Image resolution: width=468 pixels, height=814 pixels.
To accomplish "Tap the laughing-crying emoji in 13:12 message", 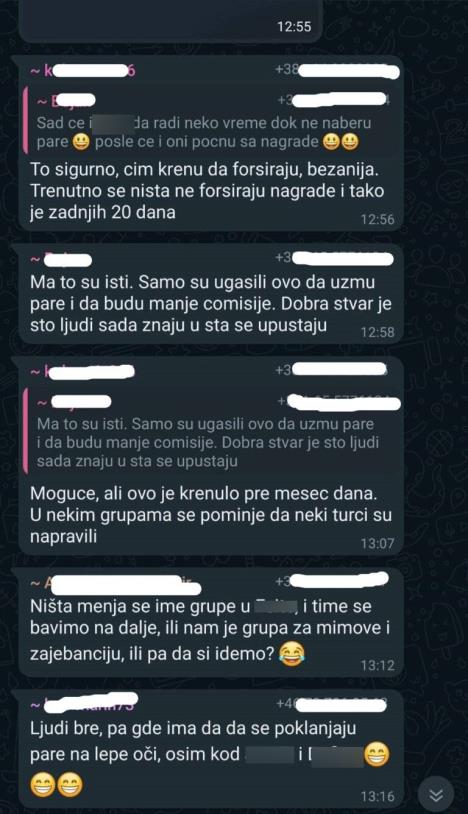I will tap(292, 653).
